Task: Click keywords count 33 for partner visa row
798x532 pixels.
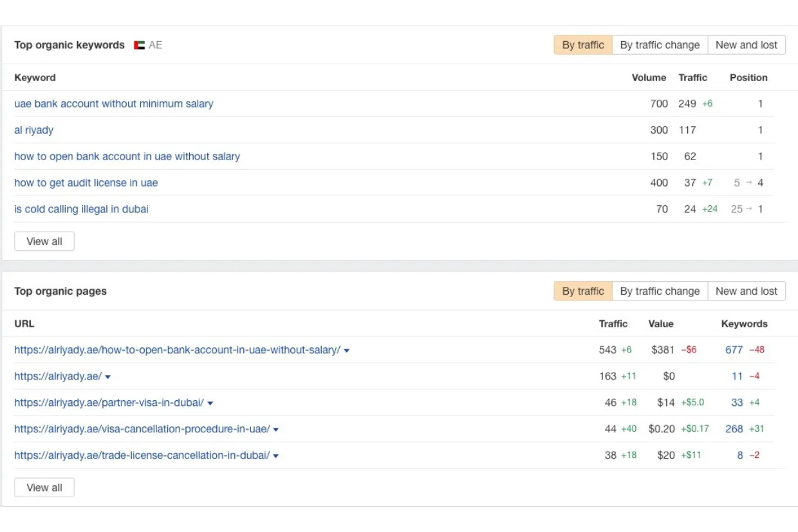Action: [738, 403]
